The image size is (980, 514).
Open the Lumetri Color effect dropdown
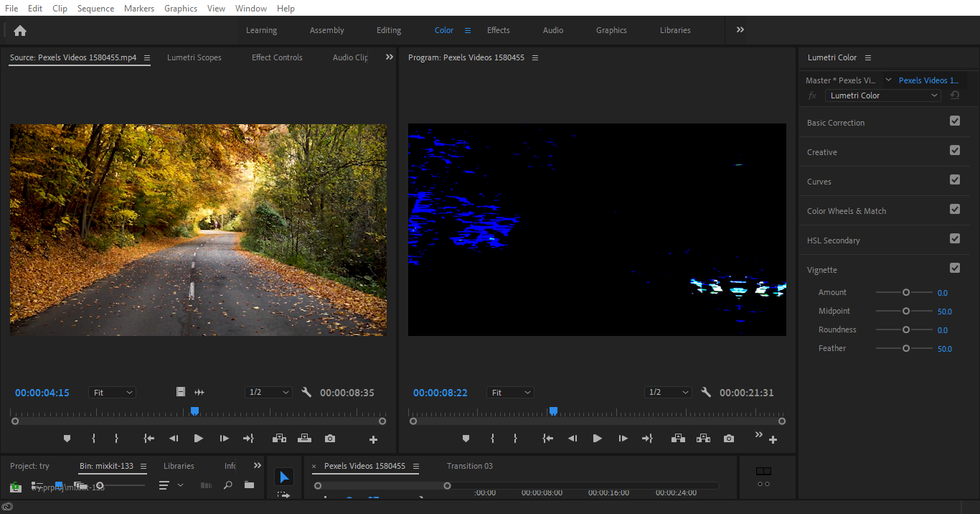pyautogui.click(x=883, y=95)
